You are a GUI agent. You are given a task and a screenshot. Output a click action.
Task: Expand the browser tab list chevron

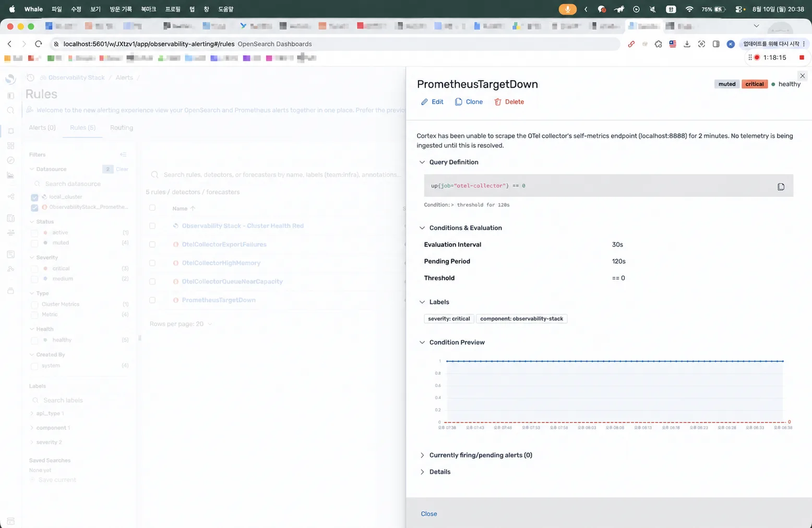point(756,26)
